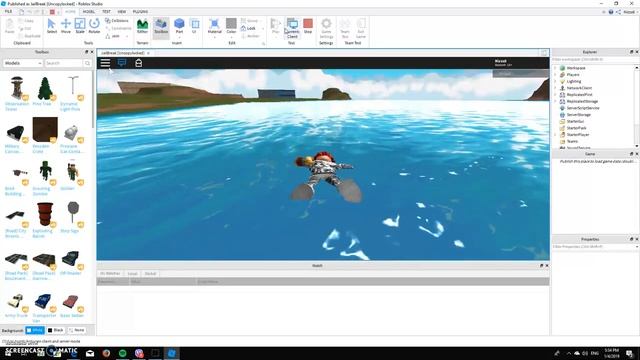The width and height of the screenshot is (640, 360).
Task: Expand the Players node in Explorer
Action: tap(556, 75)
